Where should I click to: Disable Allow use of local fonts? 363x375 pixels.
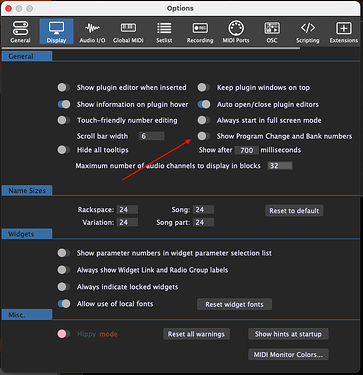point(63,304)
